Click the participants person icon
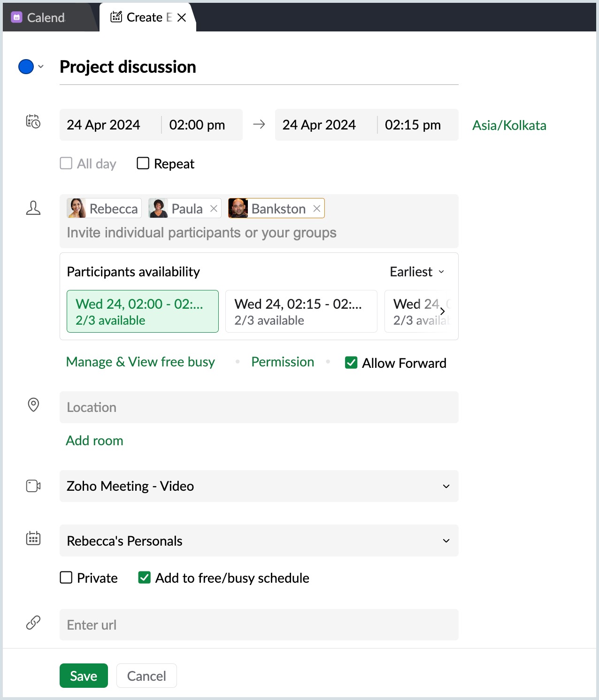The width and height of the screenshot is (599, 700). click(33, 208)
